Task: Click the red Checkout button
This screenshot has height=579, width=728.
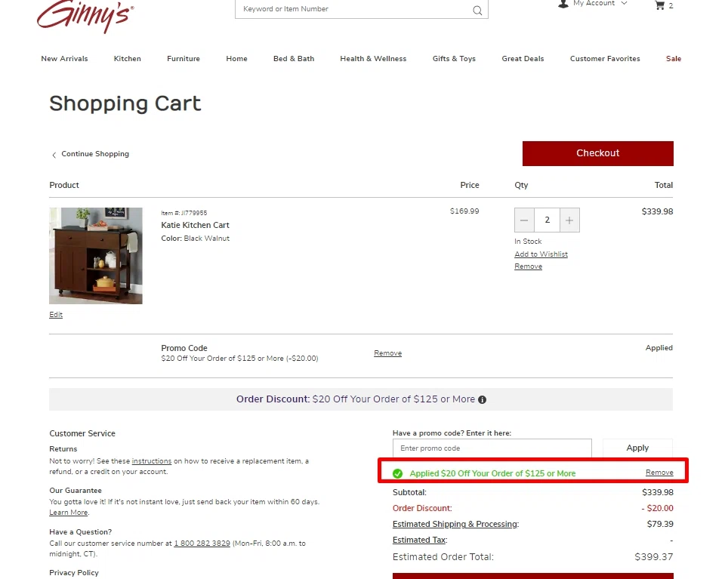Action: 598,153
